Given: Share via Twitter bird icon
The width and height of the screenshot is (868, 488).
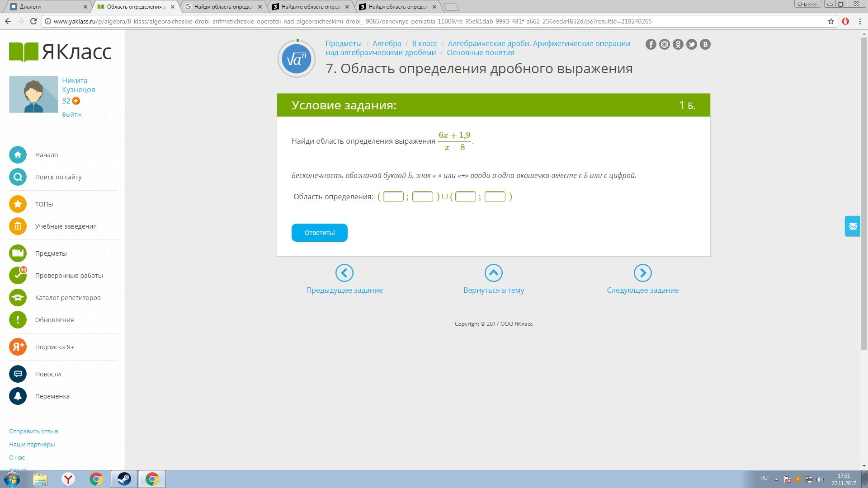Looking at the screenshot, I should pyautogui.click(x=691, y=44).
